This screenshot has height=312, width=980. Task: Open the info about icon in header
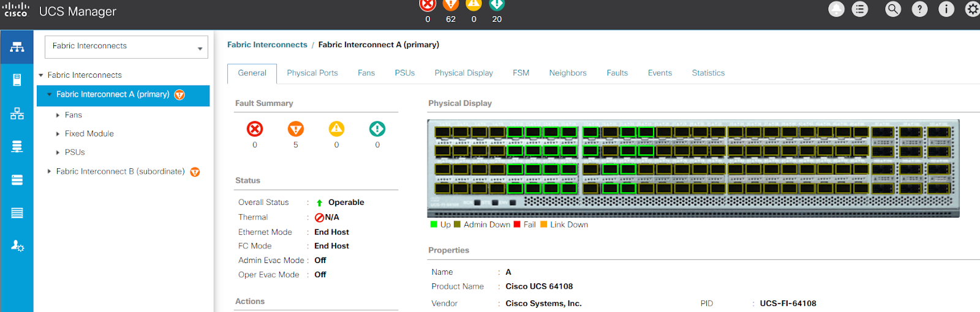946,9
